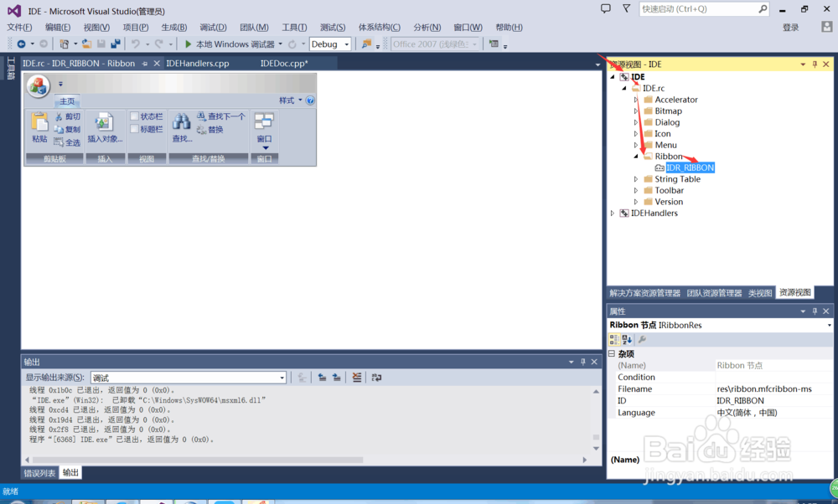Click the 查找 binoculars icon in ribbon preview
The width and height of the screenshot is (838, 504).
click(181, 121)
